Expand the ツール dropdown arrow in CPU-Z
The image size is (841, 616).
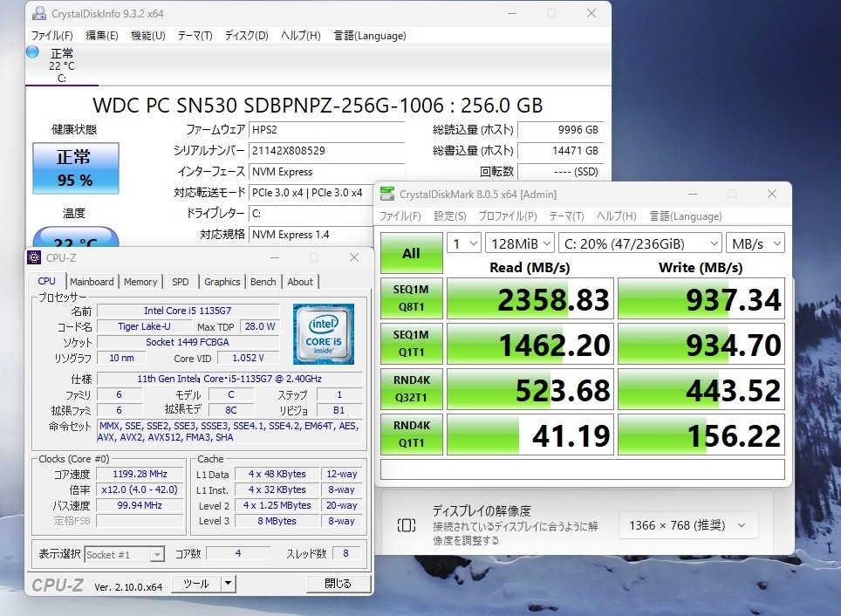point(229,583)
